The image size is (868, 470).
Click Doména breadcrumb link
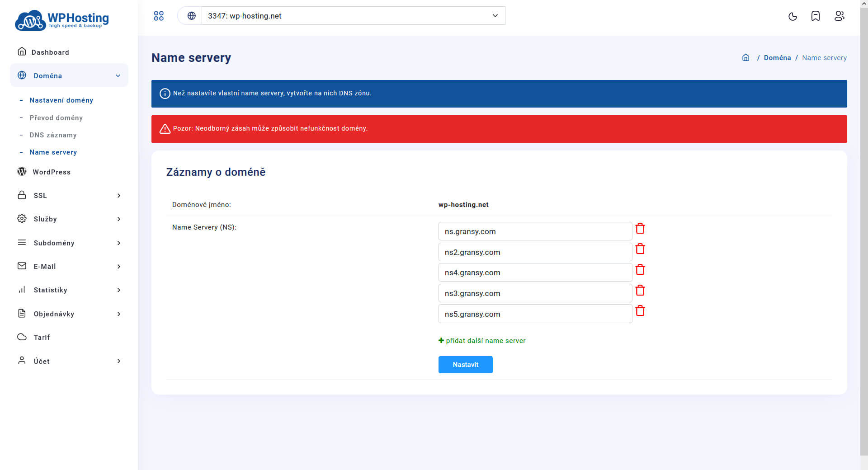(x=777, y=58)
